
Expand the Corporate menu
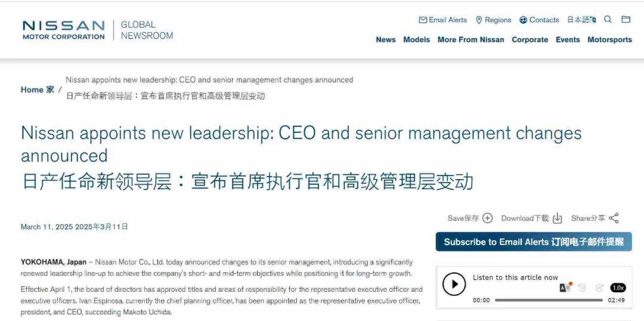(x=530, y=39)
